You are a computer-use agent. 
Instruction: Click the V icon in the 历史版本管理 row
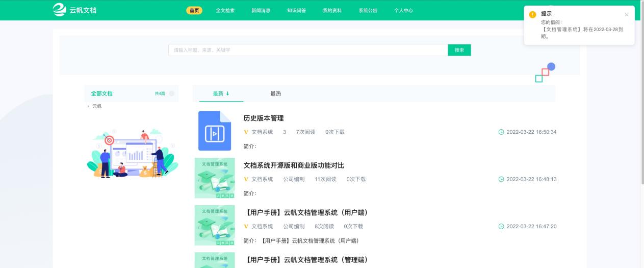pyautogui.click(x=246, y=132)
